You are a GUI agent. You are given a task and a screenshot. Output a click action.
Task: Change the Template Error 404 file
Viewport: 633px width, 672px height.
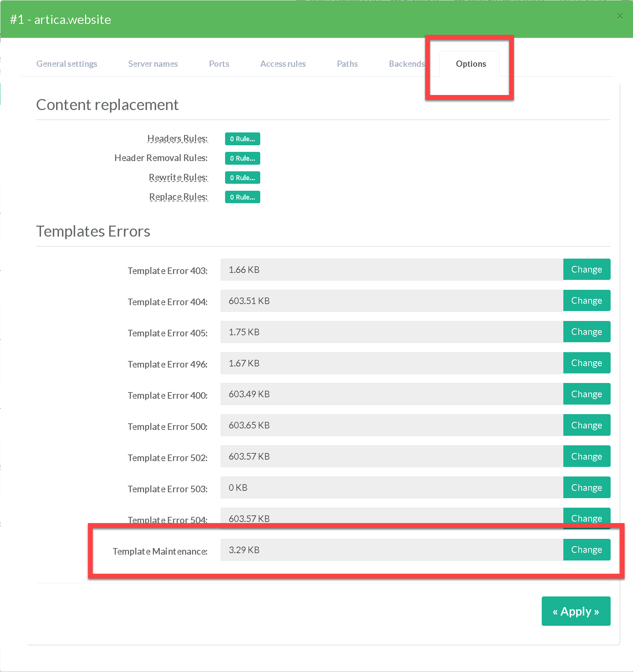pos(586,301)
